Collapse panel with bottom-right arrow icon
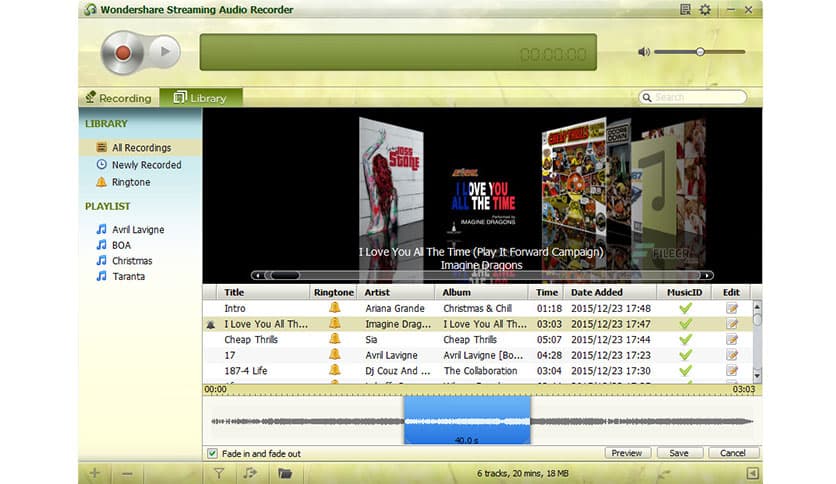 coord(752,473)
